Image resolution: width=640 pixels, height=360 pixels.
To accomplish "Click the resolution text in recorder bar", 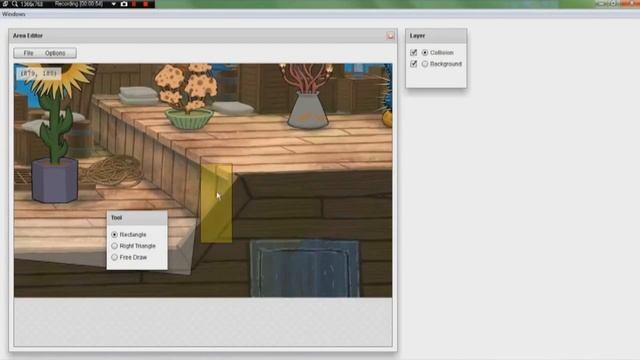I will pos(31,4).
